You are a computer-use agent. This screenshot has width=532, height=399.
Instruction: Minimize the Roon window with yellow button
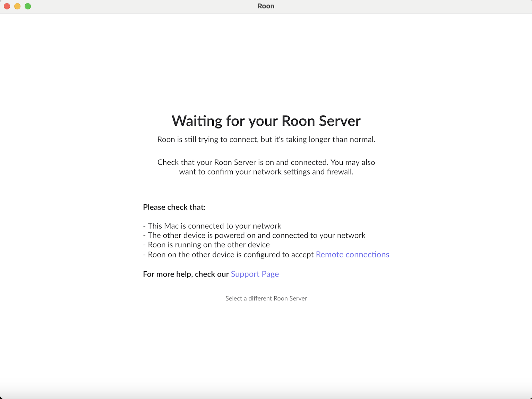click(17, 6)
